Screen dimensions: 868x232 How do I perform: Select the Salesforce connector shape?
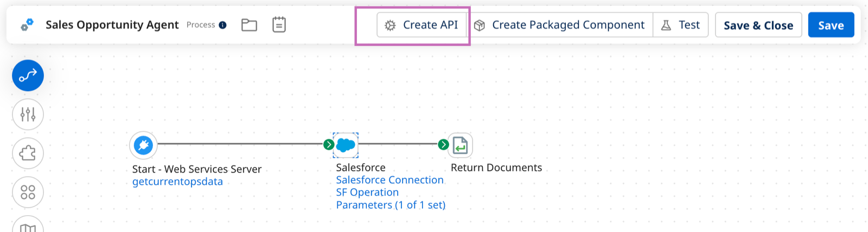click(346, 145)
